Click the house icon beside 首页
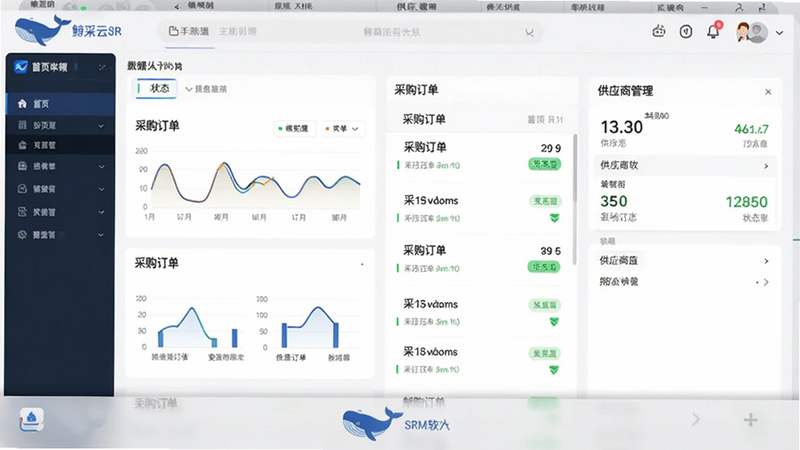Image resolution: width=800 pixels, height=450 pixels. coord(22,104)
